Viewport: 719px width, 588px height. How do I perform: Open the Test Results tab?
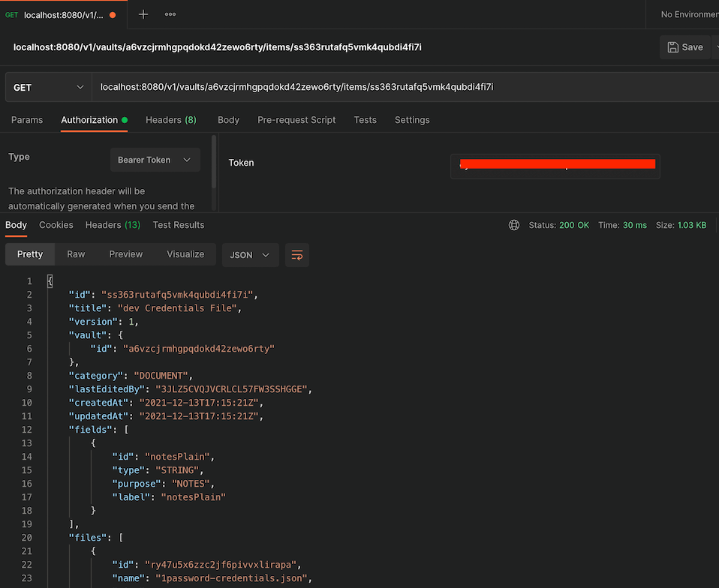pyautogui.click(x=178, y=224)
